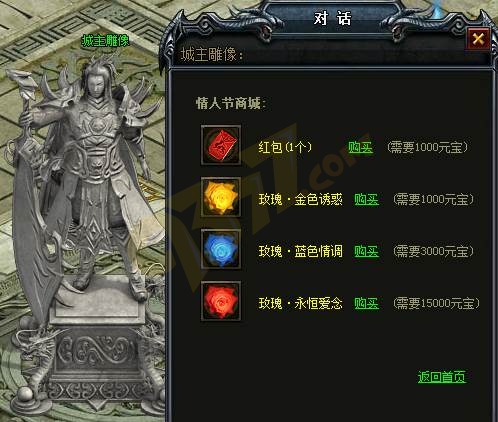Click the red envelope item icon

(x=221, y=145)
